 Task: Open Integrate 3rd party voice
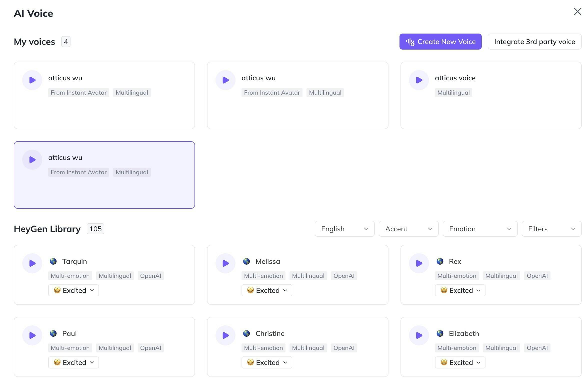click(534, 42)
